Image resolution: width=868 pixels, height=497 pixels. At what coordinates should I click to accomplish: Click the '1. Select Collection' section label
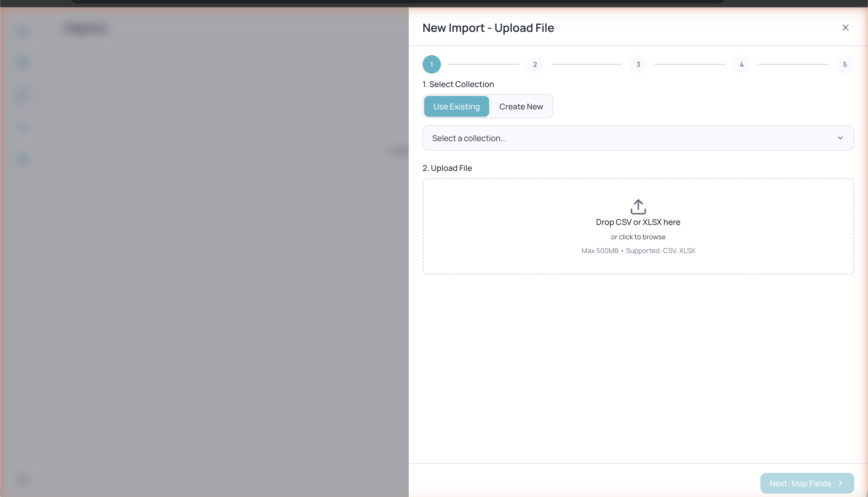click(x=458, y=84)
